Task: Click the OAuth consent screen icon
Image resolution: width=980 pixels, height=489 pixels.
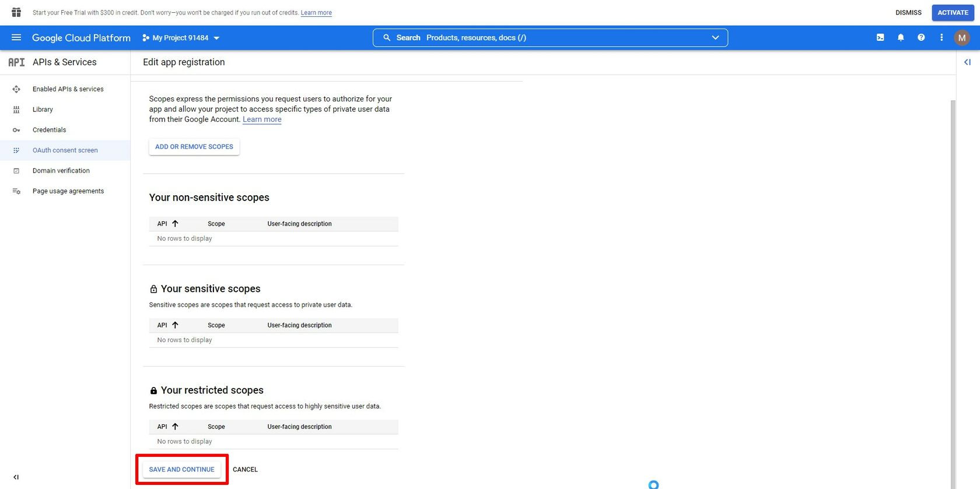Action: click(x=16, y=150)
